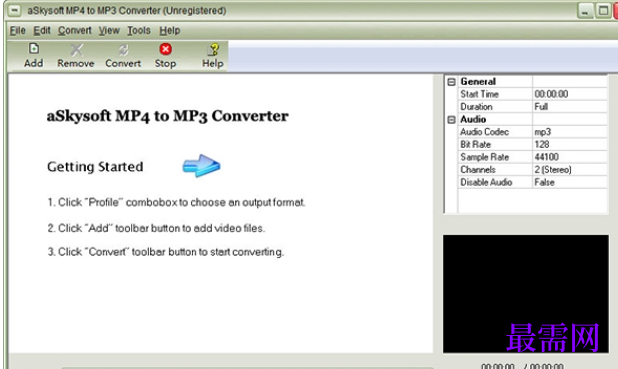Minimize the converter window
The height and width of the screenshot is (369, 618).
click(x=585, y=11)
